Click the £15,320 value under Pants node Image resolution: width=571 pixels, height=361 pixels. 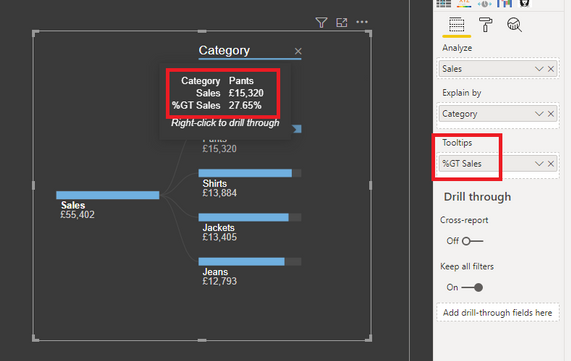[x=220, y=149]
